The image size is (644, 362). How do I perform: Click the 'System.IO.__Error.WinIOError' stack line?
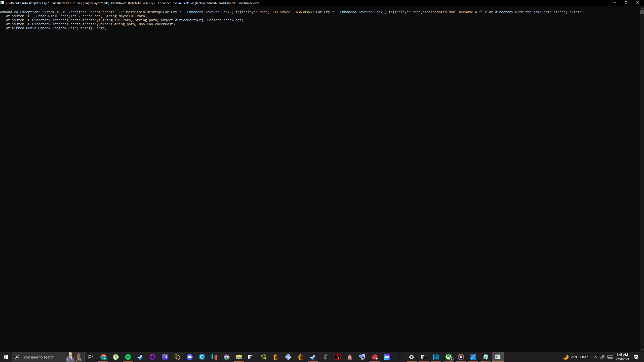(76, 16)
